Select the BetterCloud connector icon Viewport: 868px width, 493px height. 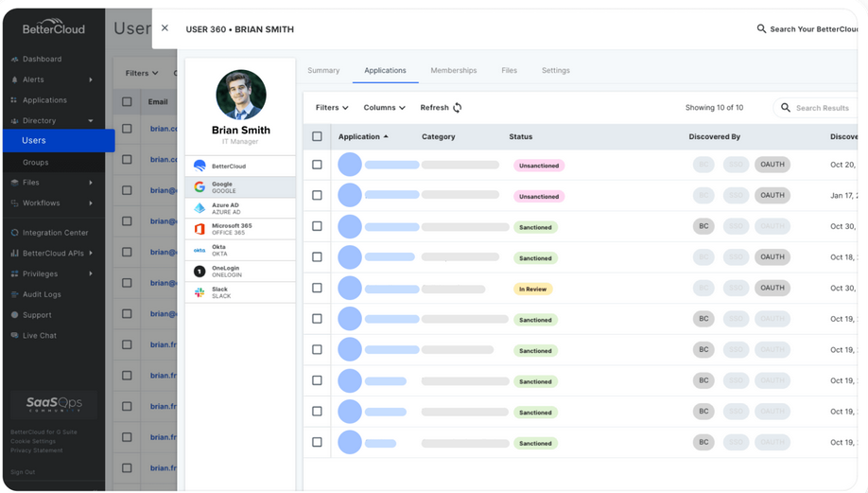tap(200, 166)
